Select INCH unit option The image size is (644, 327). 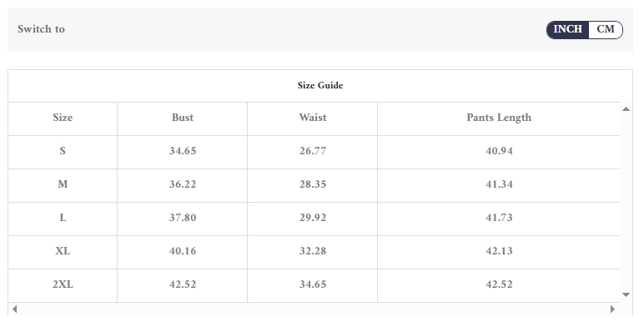click(x=567, y=29)
